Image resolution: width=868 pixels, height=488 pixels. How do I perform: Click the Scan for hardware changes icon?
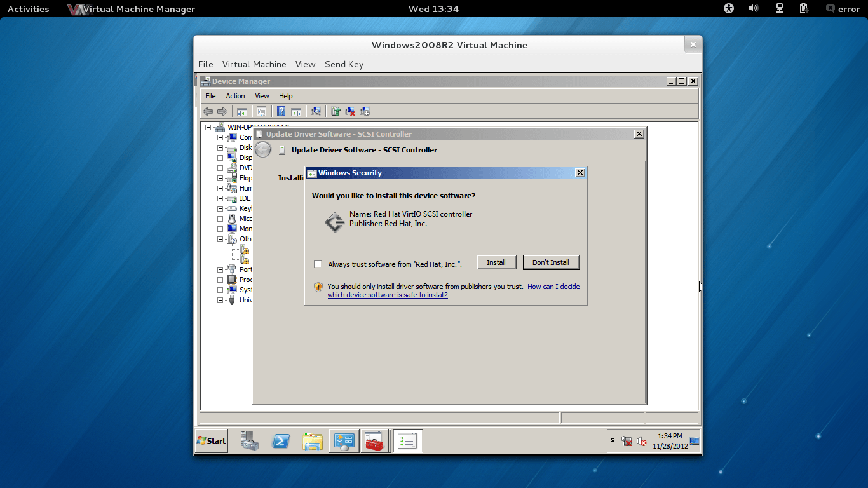(316, 112)
